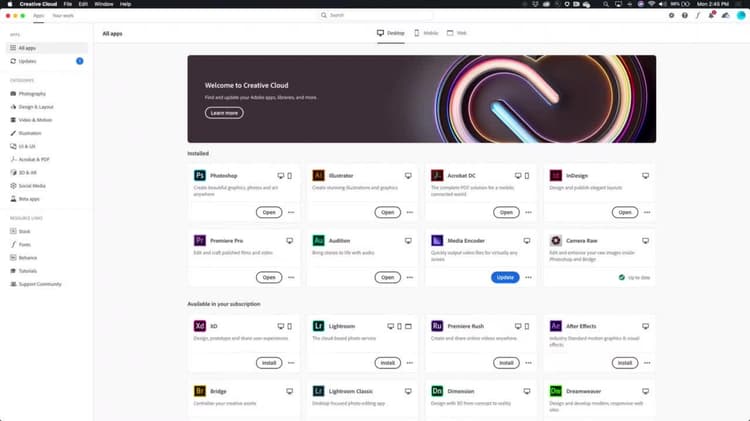Screen dimensions: 750x421
Task: Open Behance resource link
Action: (23, 258)
